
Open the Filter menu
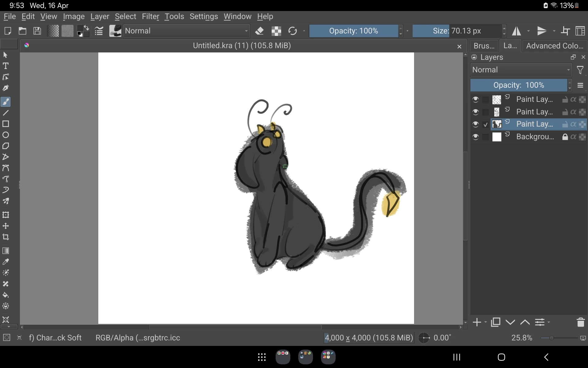coord(150,17)
